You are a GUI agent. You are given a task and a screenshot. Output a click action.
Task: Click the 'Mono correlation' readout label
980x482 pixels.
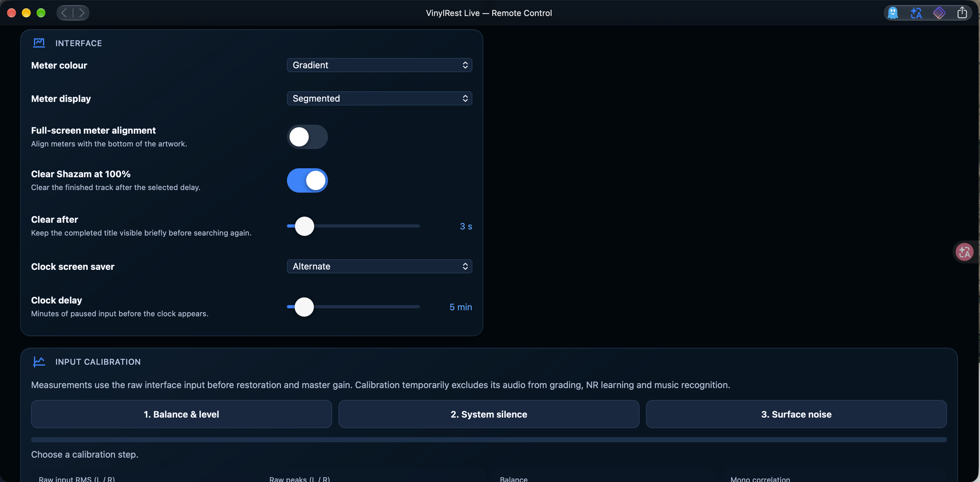760,479
